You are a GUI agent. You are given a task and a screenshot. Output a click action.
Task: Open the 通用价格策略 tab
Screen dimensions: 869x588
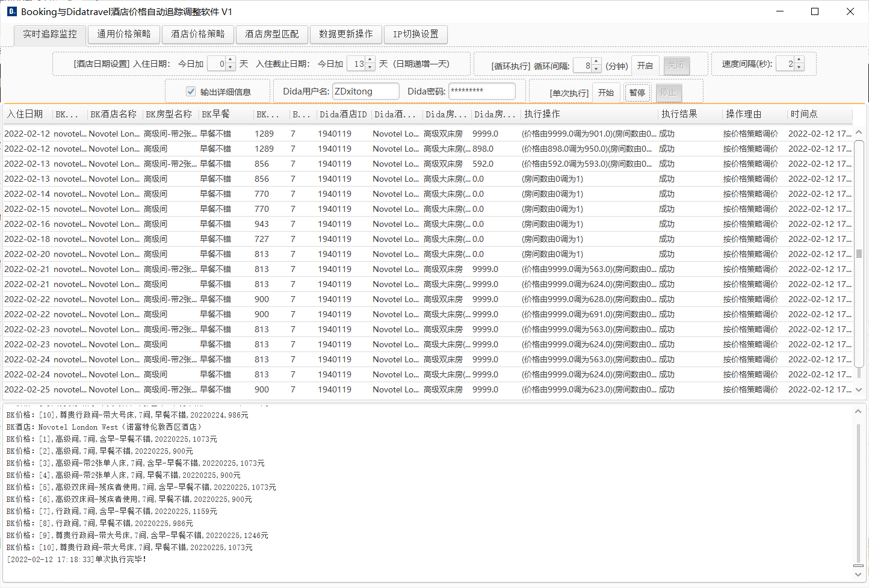(x=124, y=34)
